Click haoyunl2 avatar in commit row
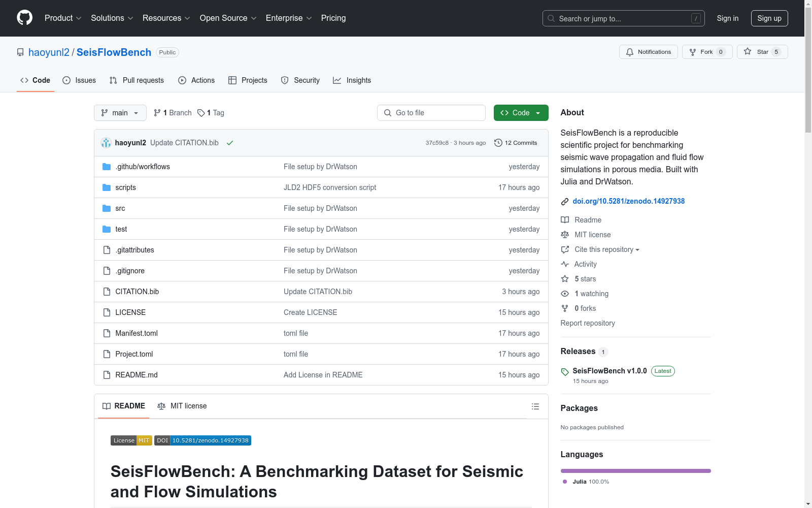Screen dimensions: 812x508 coord(106,143)
